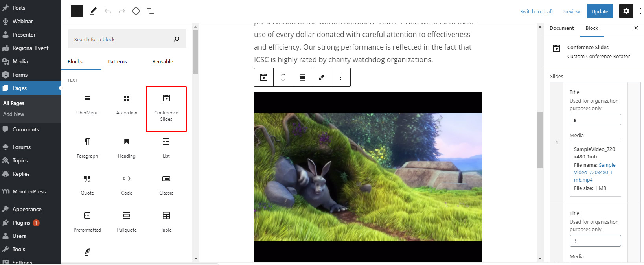Click the Update button
This screenshot has height=265, width=644.
click(x=600, y=11)
